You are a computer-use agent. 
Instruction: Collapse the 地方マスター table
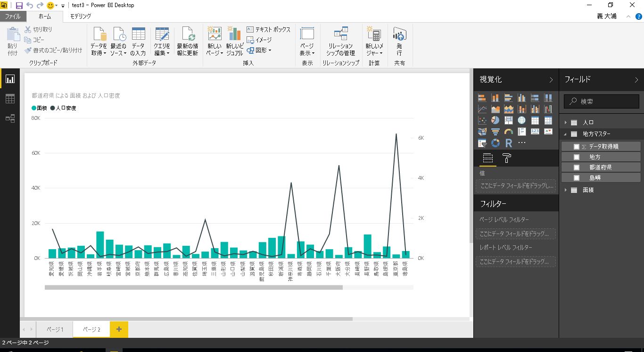[566, 134]
